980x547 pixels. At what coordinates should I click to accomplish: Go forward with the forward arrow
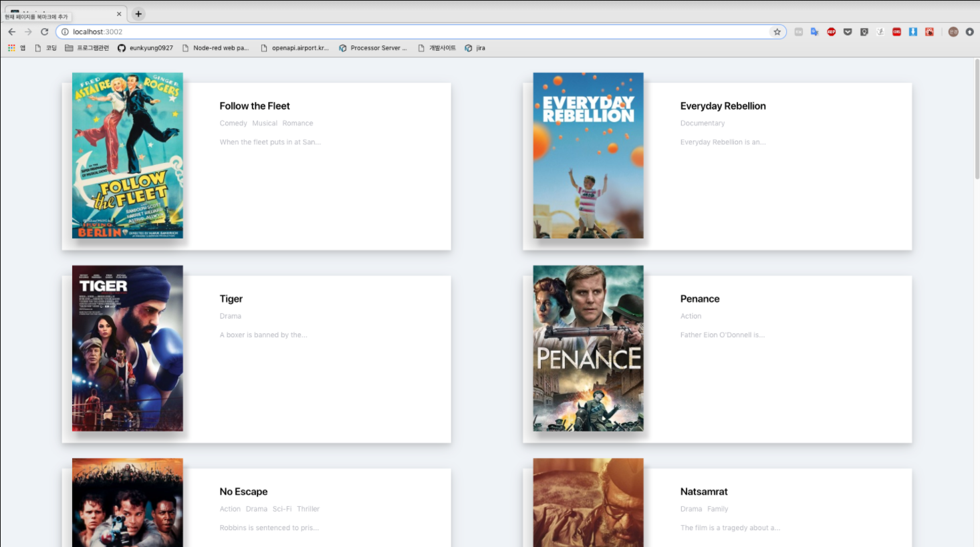click(28, 31)
